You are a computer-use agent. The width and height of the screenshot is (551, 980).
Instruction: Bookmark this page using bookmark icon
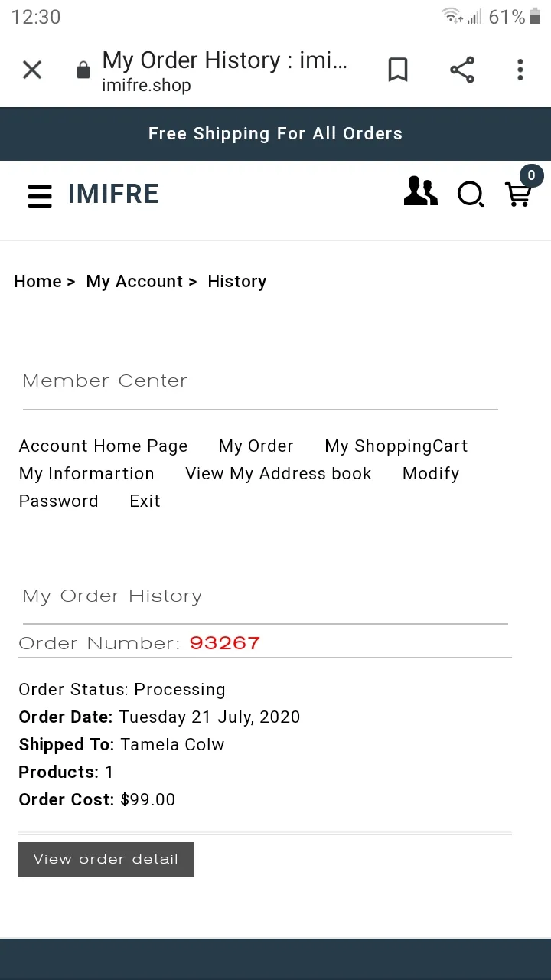[x=398, y=70]
